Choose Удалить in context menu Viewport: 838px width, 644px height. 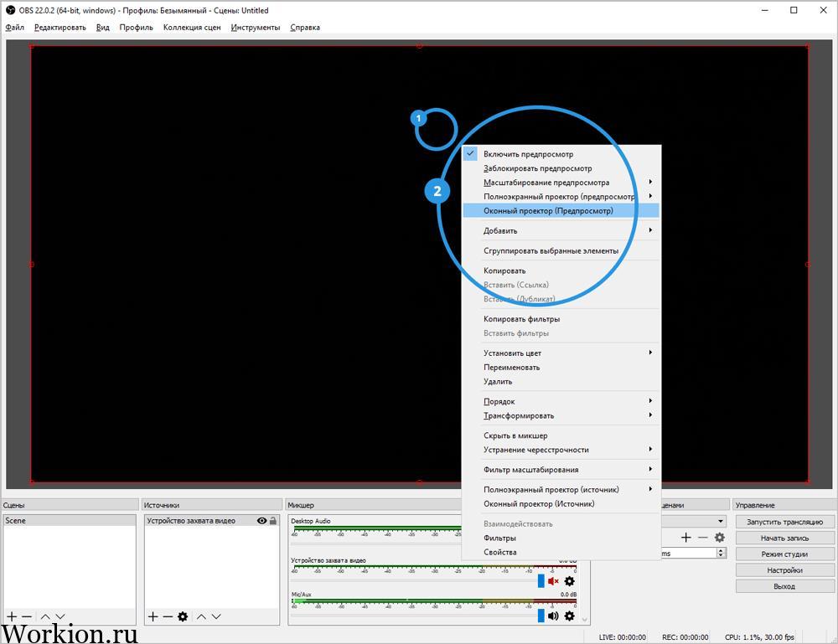click(x=561, y=381)
